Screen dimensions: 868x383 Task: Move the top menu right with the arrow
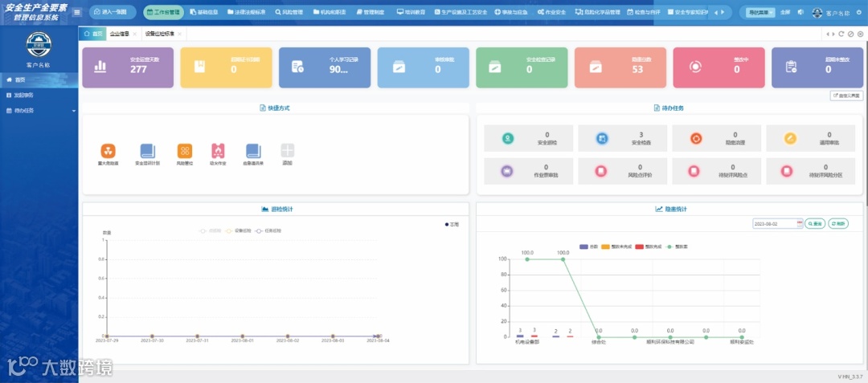click(x=722, y=12)
